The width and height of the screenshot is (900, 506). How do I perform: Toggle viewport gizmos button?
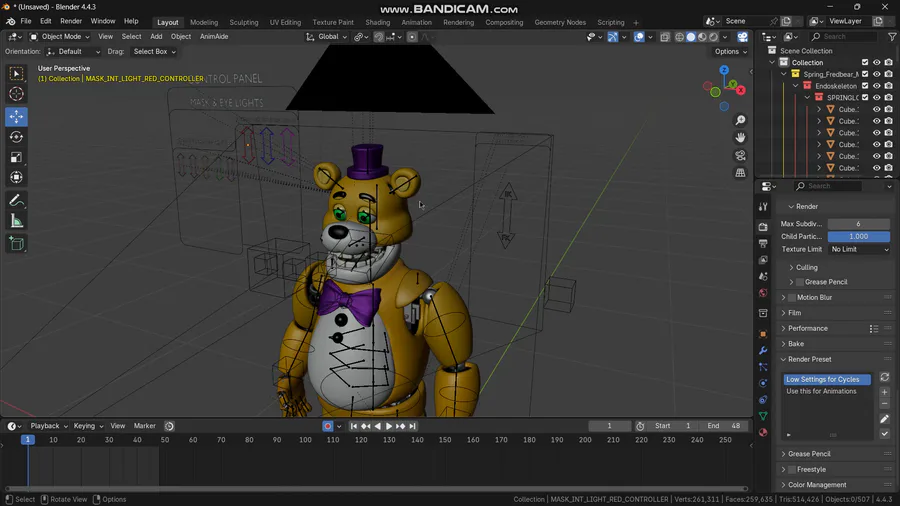(x=613, y=37)
